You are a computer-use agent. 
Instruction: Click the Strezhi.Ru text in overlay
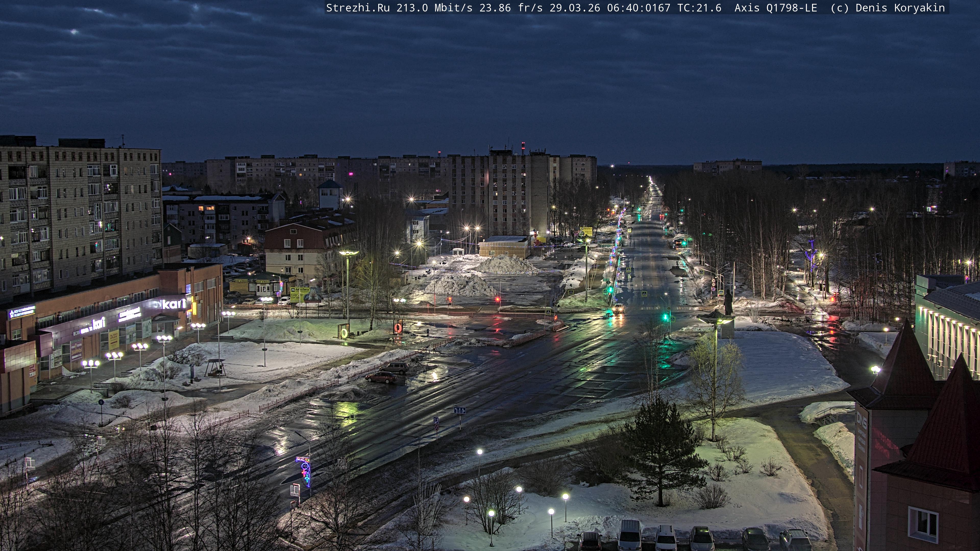358,8
